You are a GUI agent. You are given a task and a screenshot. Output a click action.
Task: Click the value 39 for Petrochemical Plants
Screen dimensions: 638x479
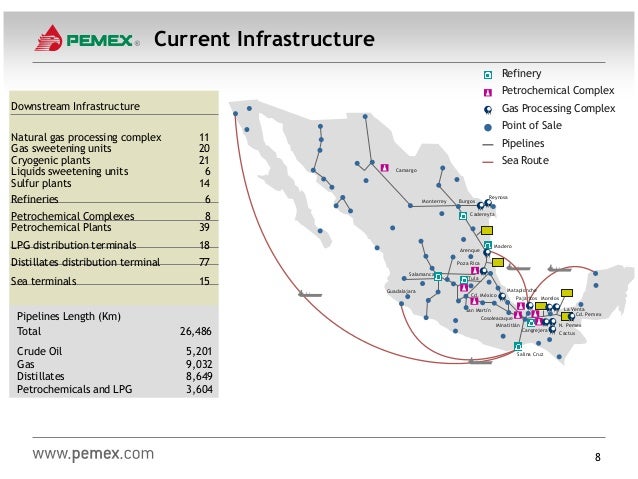click(204, 227)
